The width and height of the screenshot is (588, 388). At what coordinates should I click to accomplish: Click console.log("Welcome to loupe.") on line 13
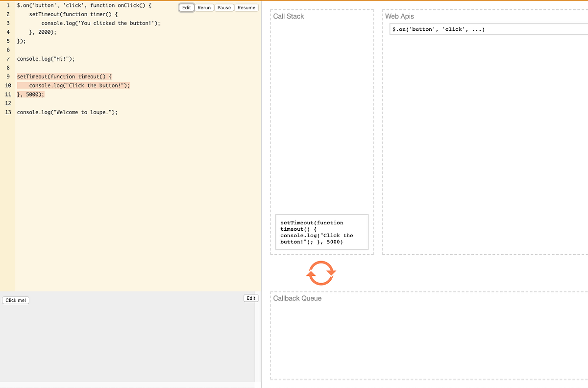click(66, 112)
